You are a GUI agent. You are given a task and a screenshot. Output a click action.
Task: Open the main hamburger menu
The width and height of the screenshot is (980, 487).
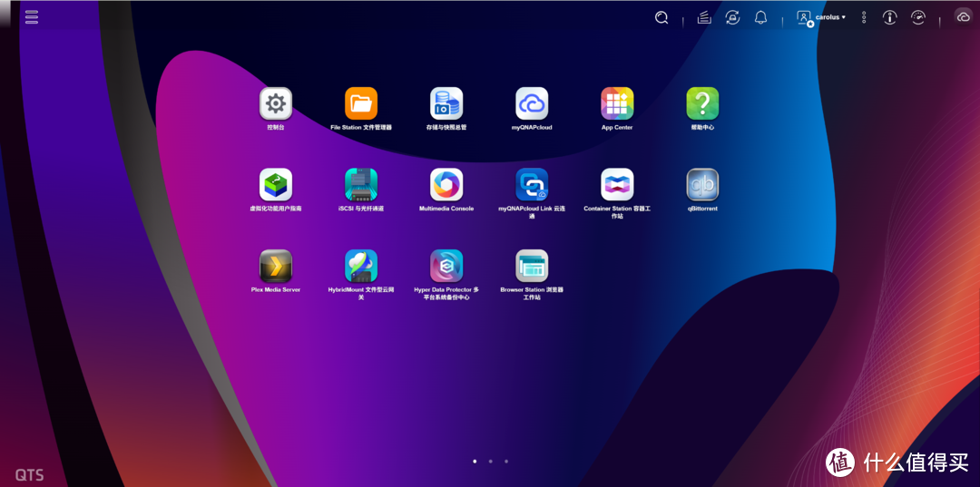point(32,17)
